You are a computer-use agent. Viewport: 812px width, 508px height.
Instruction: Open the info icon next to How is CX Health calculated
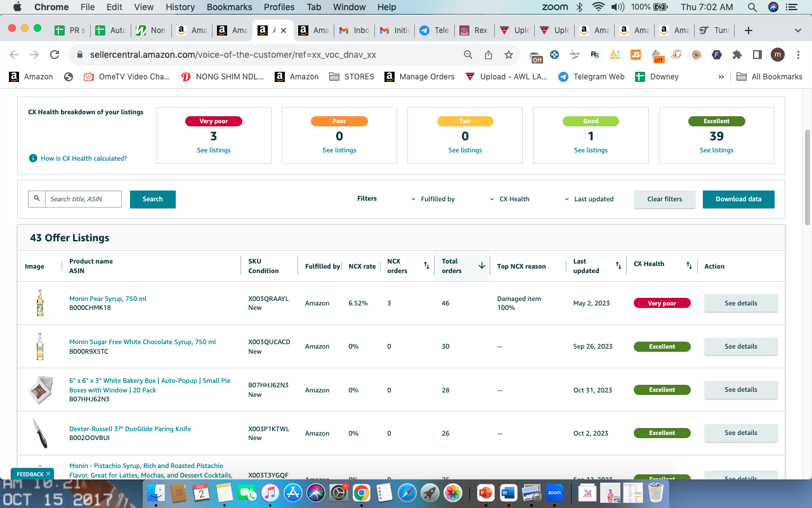coord(33,158)
